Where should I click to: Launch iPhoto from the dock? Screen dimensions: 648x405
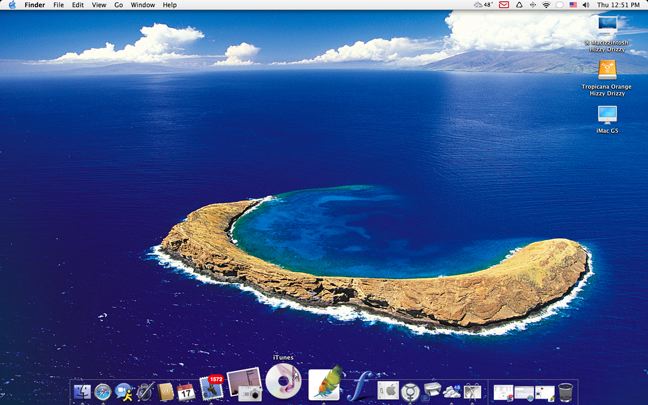click(244, 384)
